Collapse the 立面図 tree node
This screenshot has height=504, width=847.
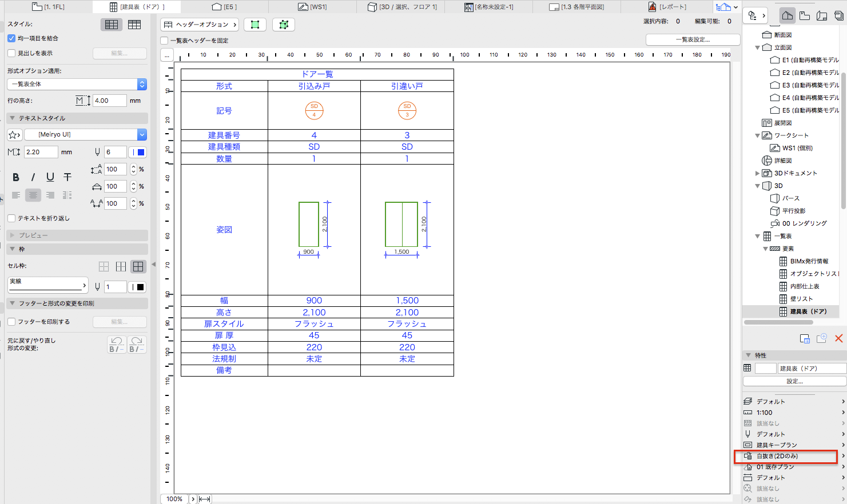coord(758,47)
